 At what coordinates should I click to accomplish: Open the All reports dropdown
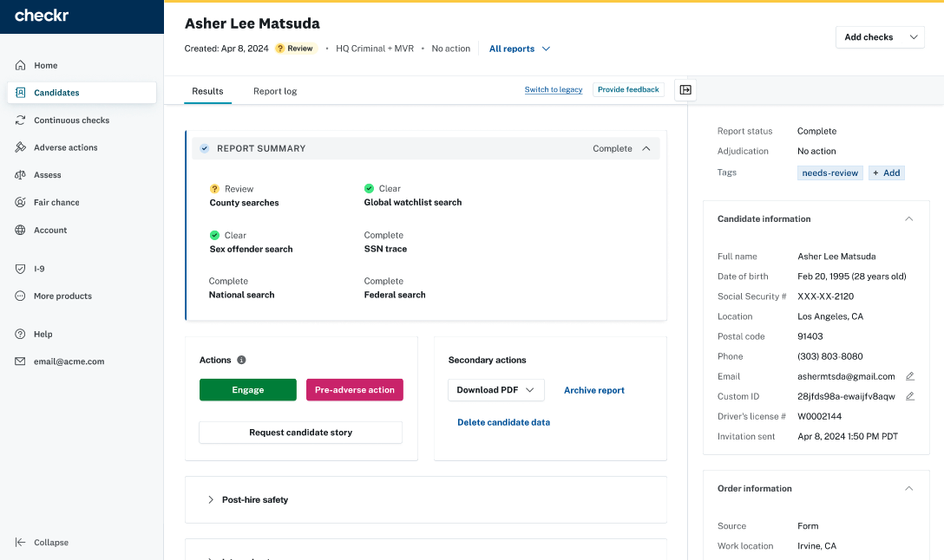[520, 49]
